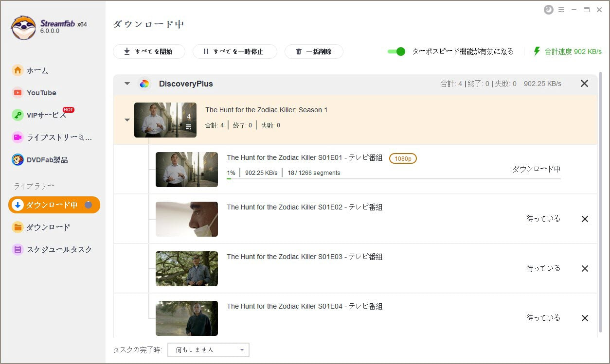Open the clock icon in title bar

tap(548, 10)
